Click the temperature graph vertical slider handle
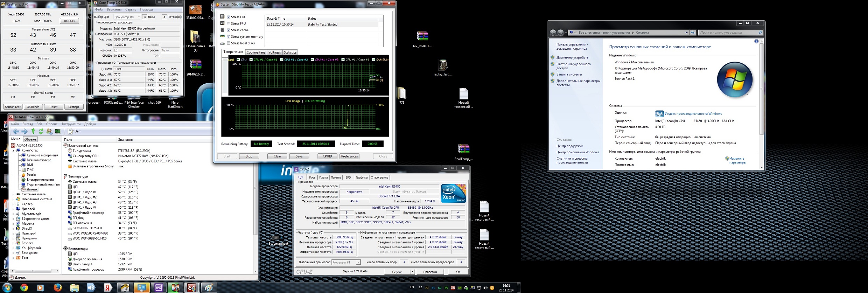Viewport: 868px width, 293px height. click(x=225, y=60)
